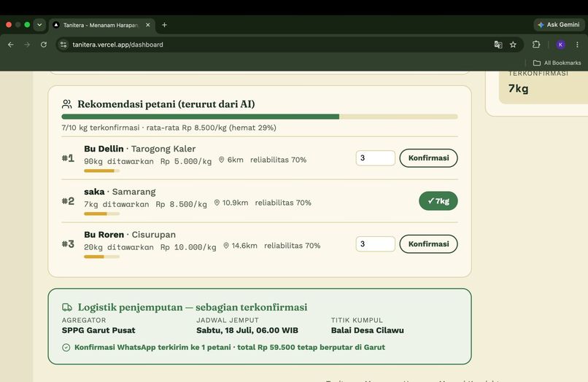Click the confirmed 7kg badge for saka

pos(438,201)
